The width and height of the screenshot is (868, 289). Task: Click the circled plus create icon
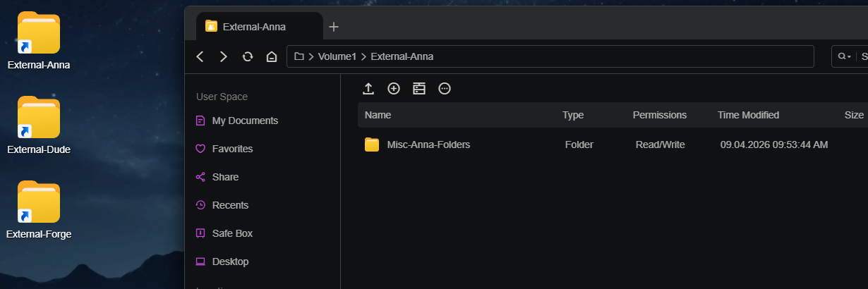394,88
